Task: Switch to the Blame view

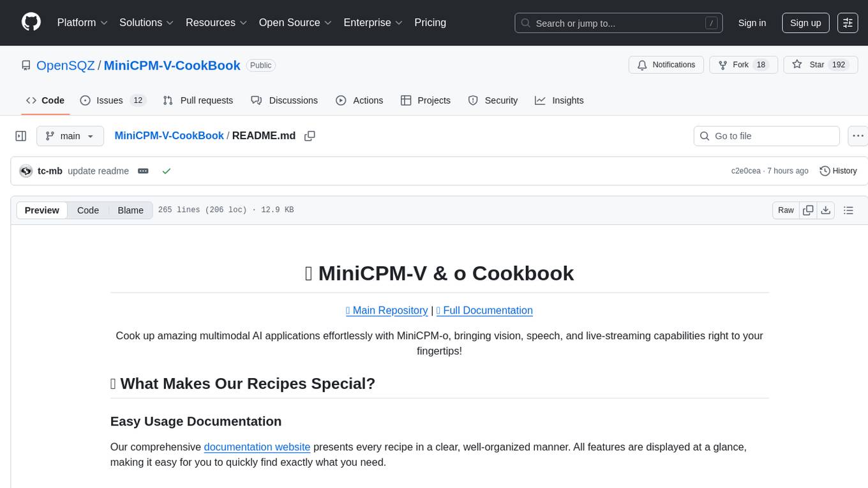Action: [130, 210]
